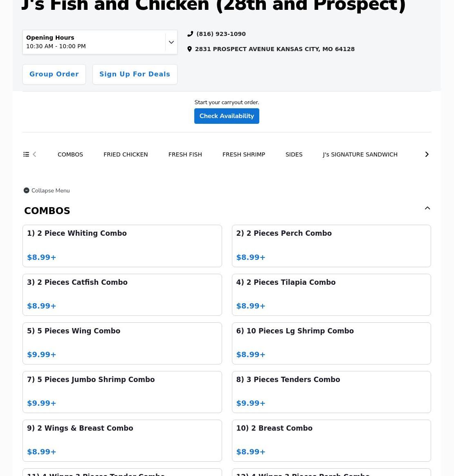
Task: Select the 2 Breast Combo item
Action: click(331, 440)
